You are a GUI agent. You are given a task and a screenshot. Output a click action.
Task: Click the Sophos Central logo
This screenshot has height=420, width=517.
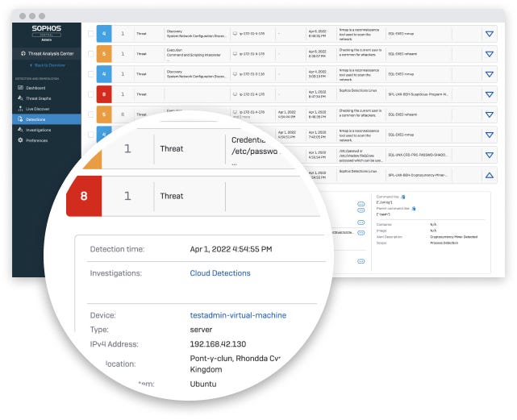pos(47,32)
